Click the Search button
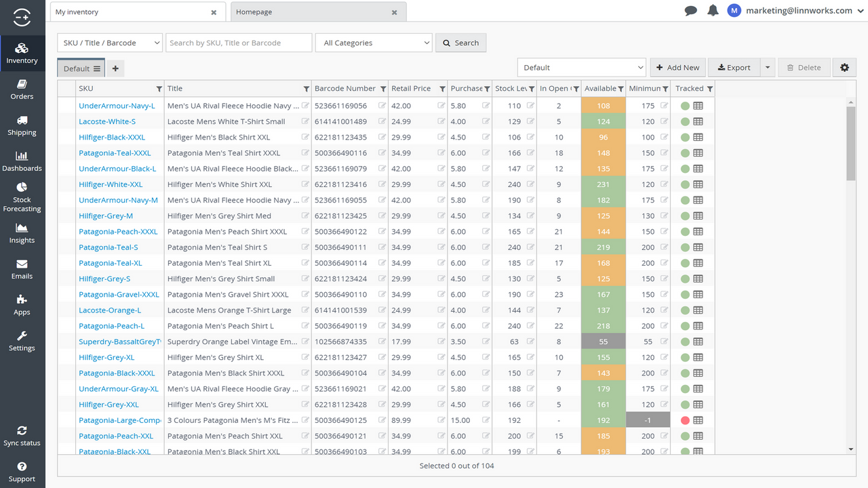Screen dimensions: 868x488 (460, 43)
